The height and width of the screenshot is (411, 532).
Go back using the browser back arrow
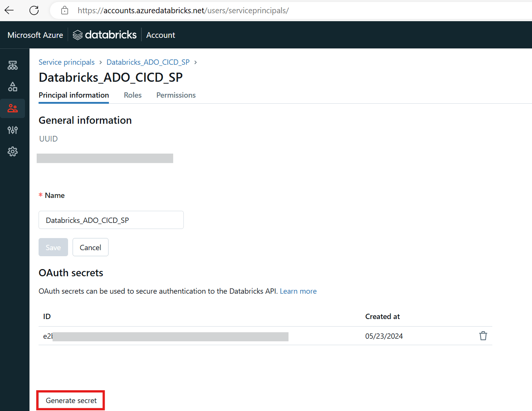(x=9, y=10)
